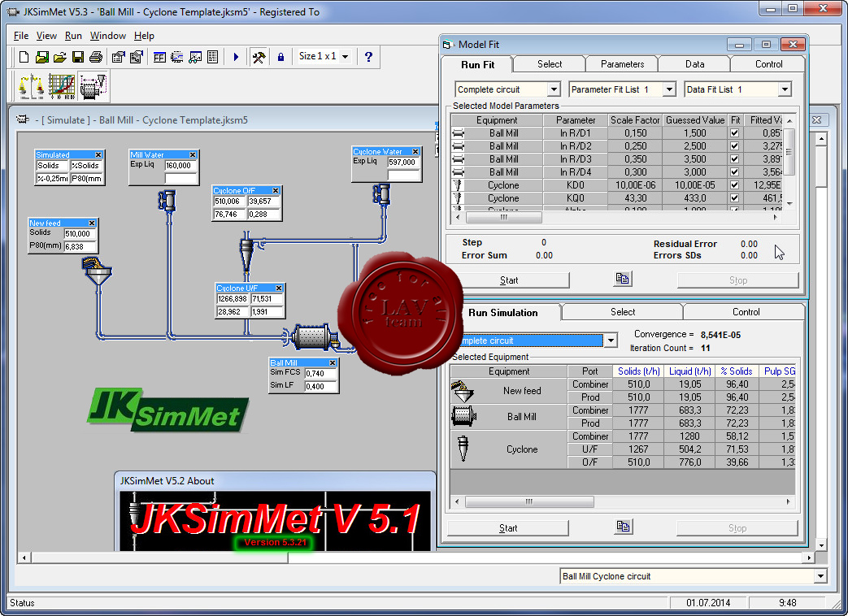Create a new project with New icon

click(x=24, y=57)
